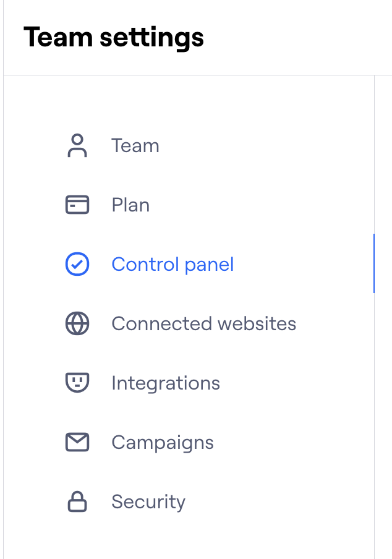Click the envelope icon for Campaigns
The width and height of the screenshot is (392, 559).
[x=77, y=442]
